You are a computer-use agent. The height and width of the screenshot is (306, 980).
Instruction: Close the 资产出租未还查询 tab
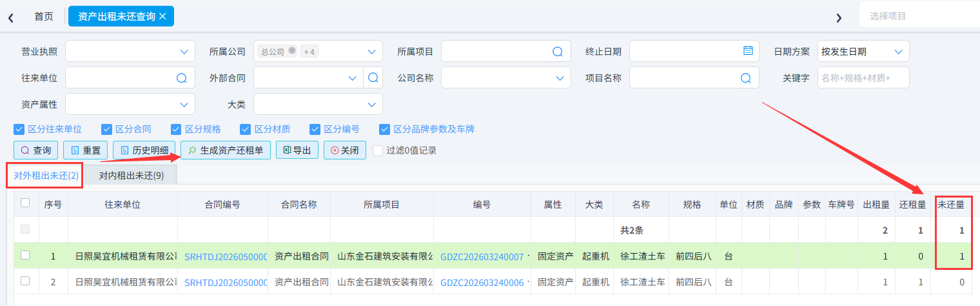(162, 16)
